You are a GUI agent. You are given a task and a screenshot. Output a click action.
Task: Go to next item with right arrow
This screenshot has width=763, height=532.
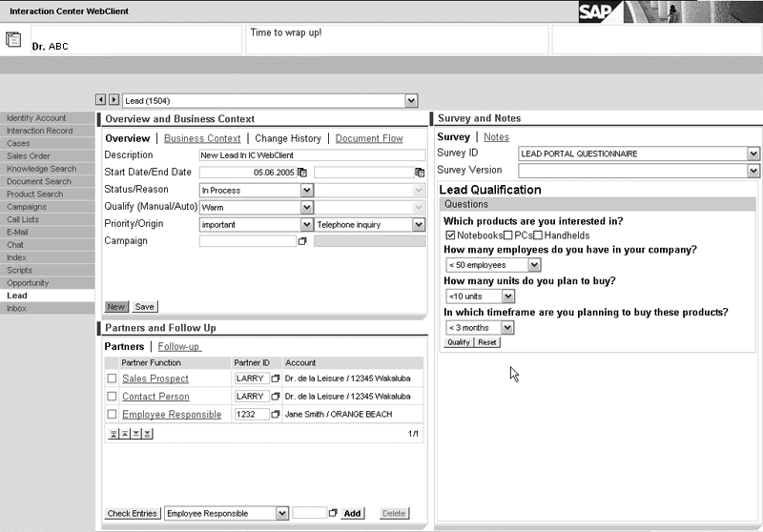(113, 100)
